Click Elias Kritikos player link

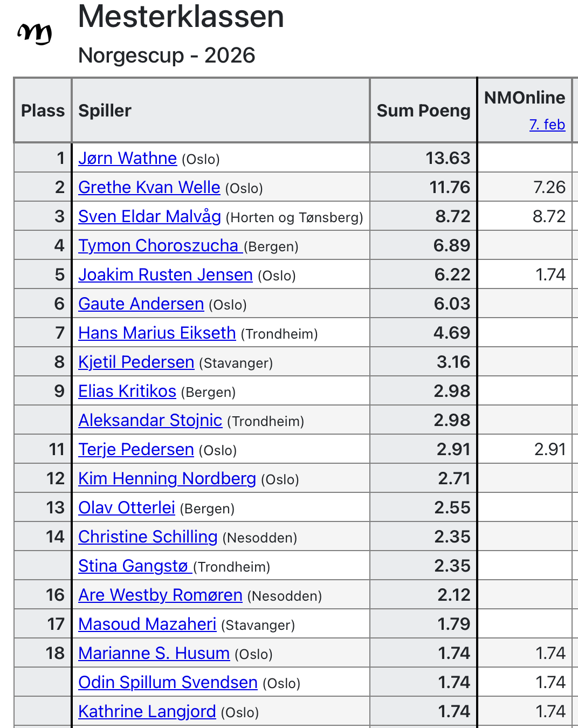(127, 391)
